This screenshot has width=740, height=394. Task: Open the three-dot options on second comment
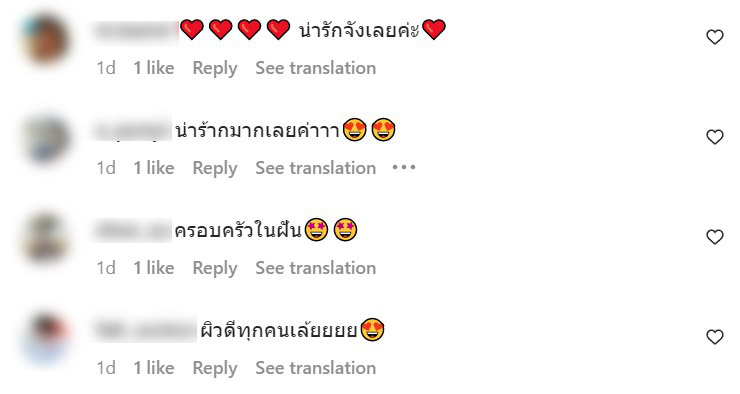404,168
